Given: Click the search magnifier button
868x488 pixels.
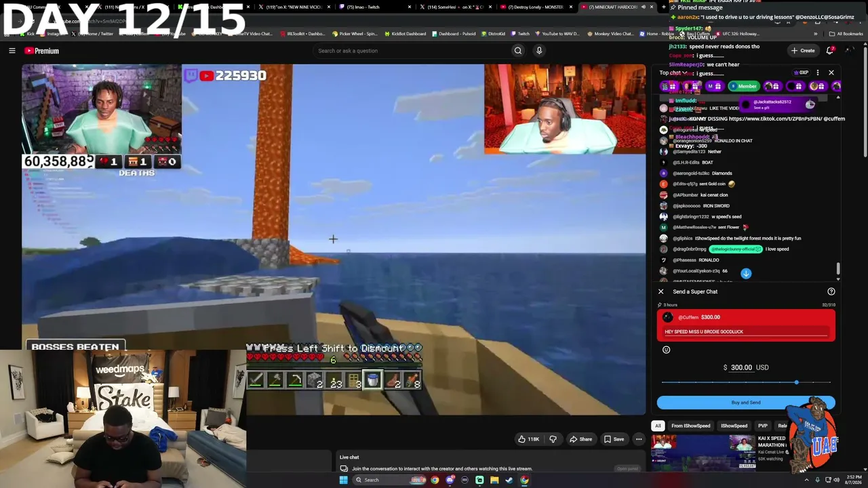Looking at the screenshot, I should pos(518,51).
